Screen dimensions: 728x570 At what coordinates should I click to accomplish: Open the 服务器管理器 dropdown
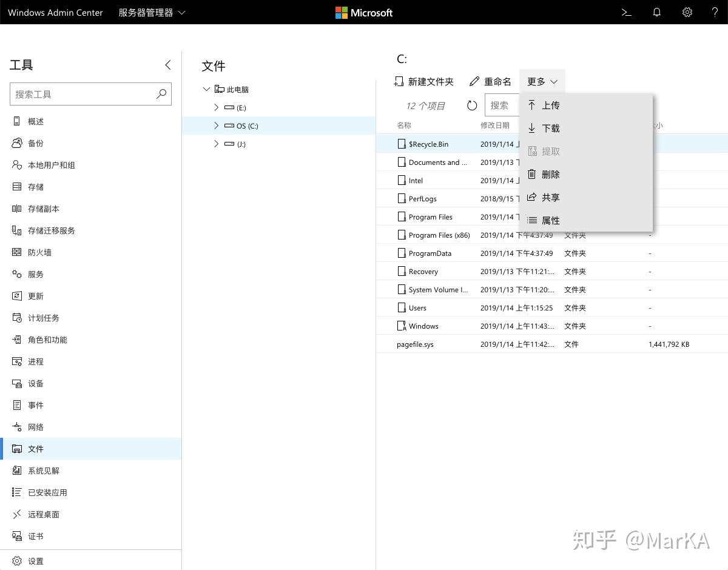152,12
